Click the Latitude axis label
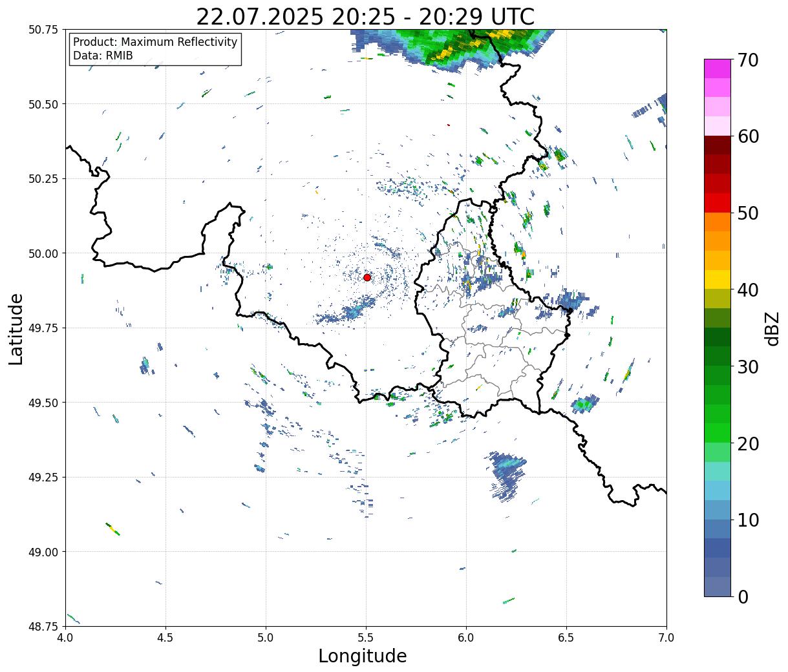Screen dimensions: 788x672 point(16,328)
